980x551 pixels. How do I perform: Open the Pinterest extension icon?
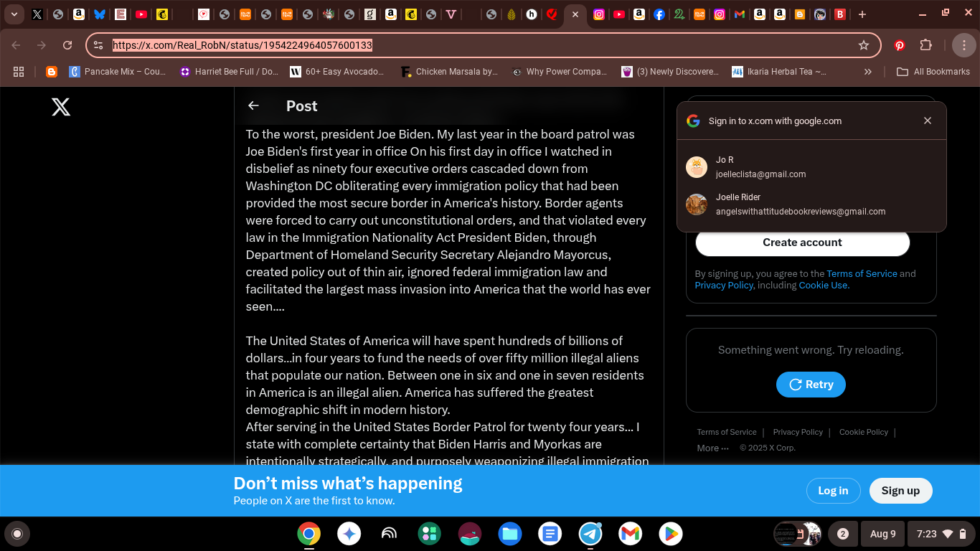click(900, 45)
